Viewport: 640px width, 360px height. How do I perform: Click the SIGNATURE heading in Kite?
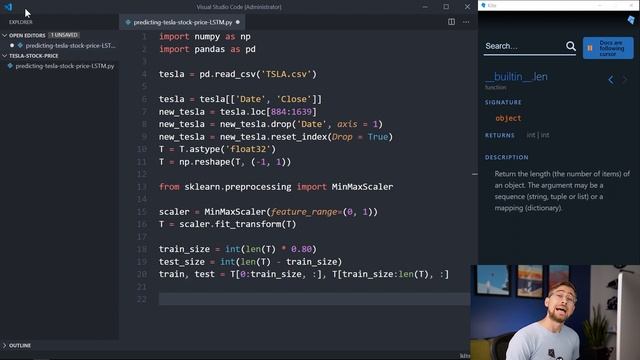click(x=503, y=102)
